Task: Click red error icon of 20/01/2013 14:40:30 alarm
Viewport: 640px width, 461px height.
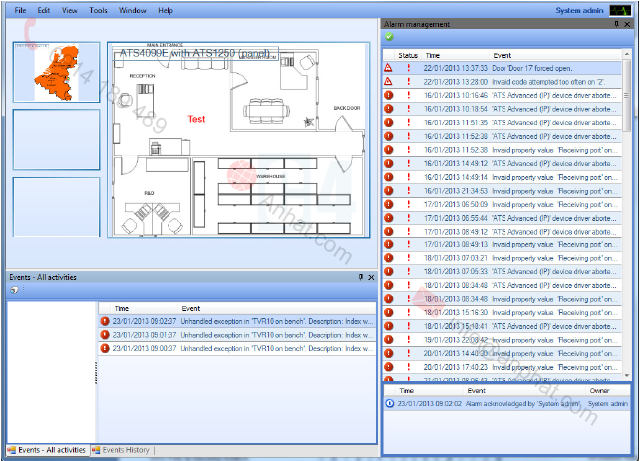Action: click(389, 353)
